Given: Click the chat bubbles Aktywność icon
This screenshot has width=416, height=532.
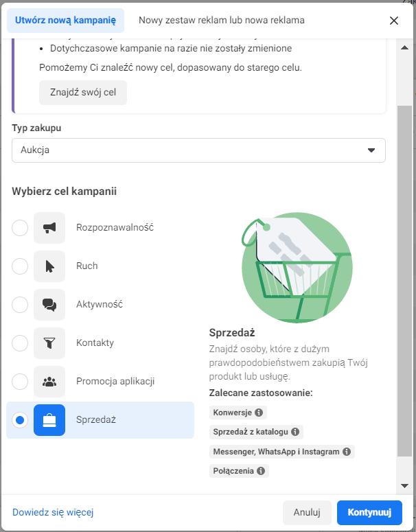Looking at the screenshot, I should click(49, 305).
